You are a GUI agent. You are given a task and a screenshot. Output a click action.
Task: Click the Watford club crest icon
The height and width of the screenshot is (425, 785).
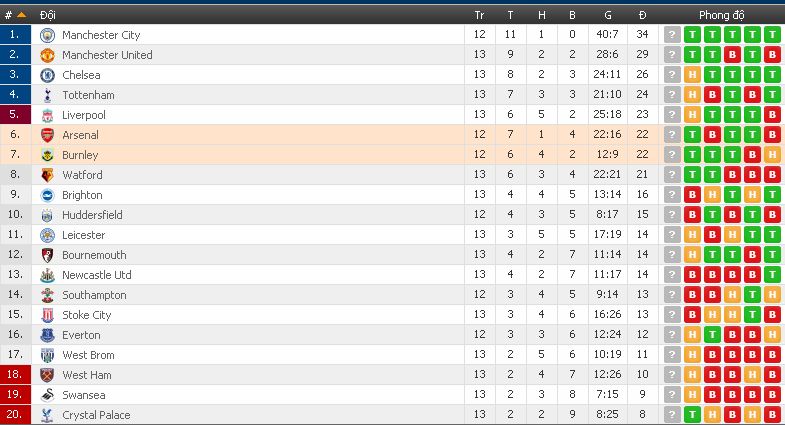[x=47, y=175]
